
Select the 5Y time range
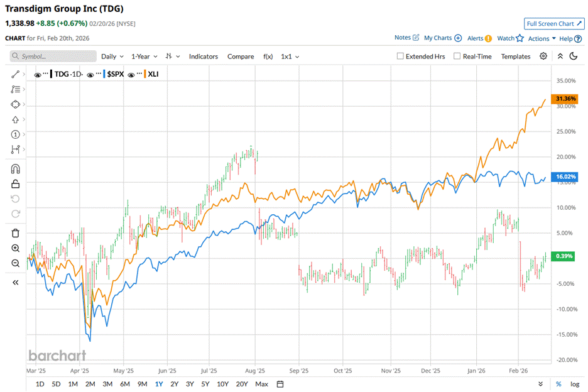(x=205, y=384)
